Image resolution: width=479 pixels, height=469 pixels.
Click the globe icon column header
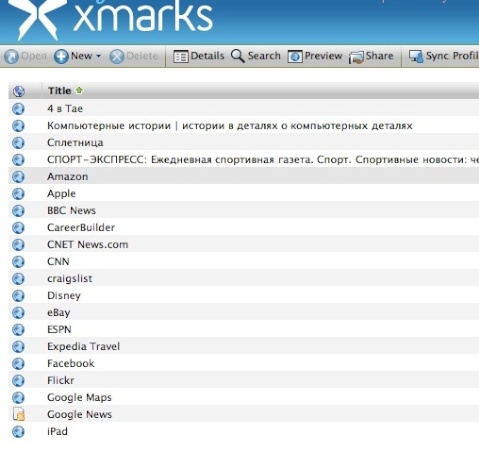point(19,91)
